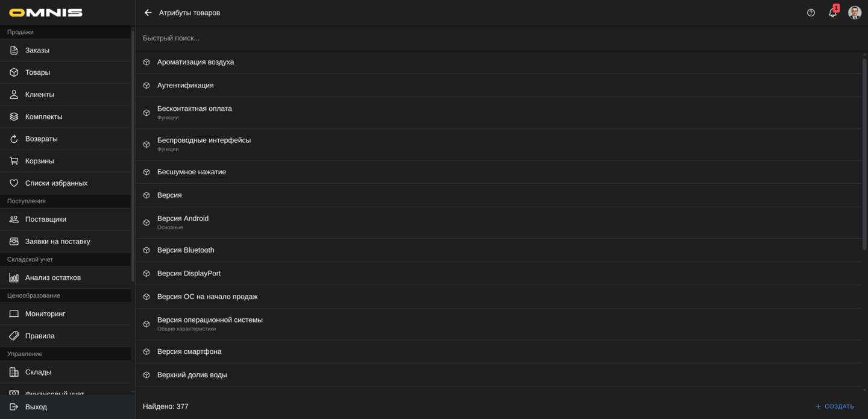Image resolution: width=868 pixels, height=419 pixels.
Task: Open the help question mark icon
Action: 811,13
